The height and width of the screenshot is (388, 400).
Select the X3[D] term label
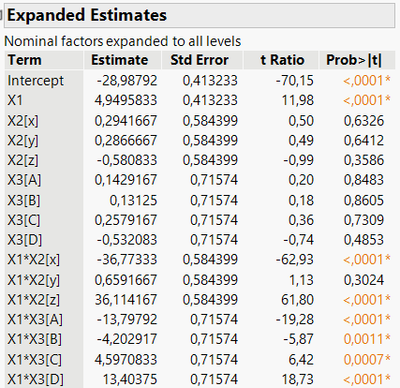click(x=25, y=240)
